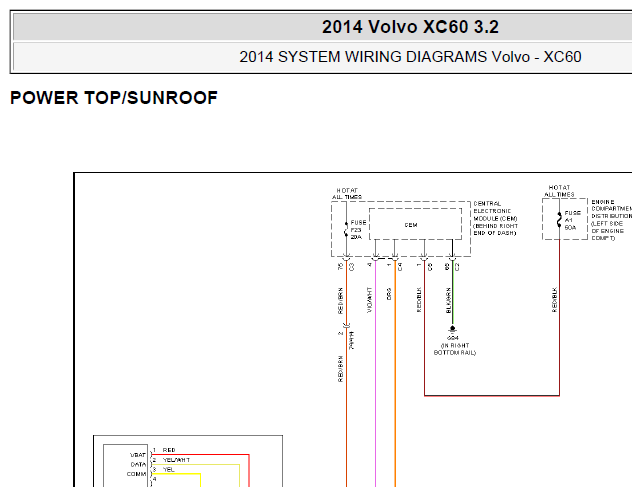Viewport: 632px width, 487px height.
Task: Click the 'C3' connector label
Action: (351, 267)
